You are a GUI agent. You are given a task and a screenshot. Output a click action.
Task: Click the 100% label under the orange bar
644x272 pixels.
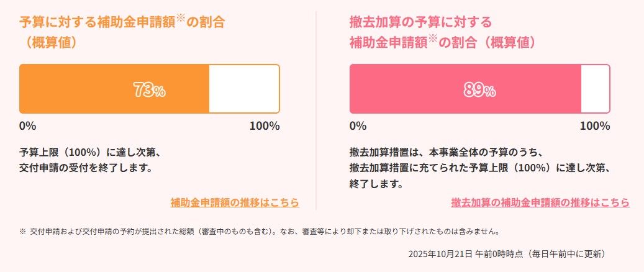pos(265,126)
